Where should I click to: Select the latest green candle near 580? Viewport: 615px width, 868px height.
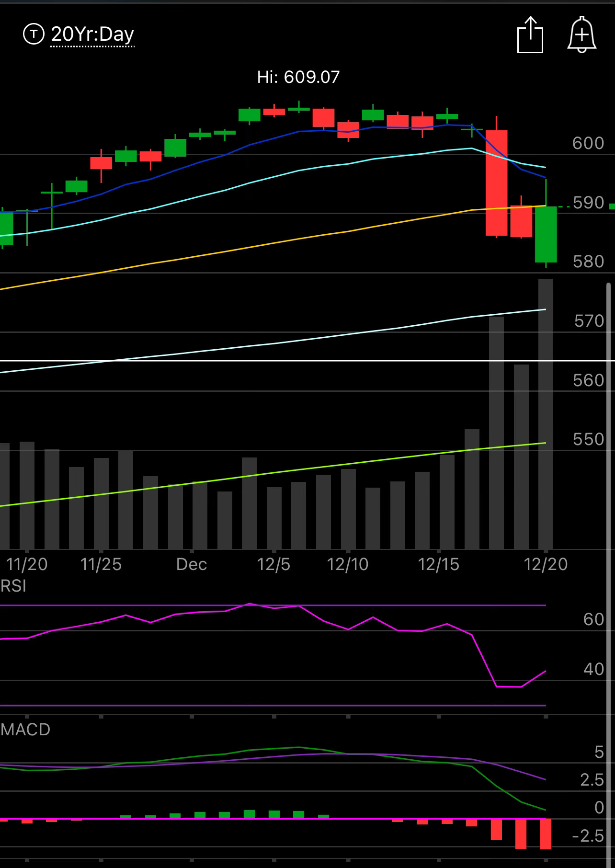click(x=546, y=234)
